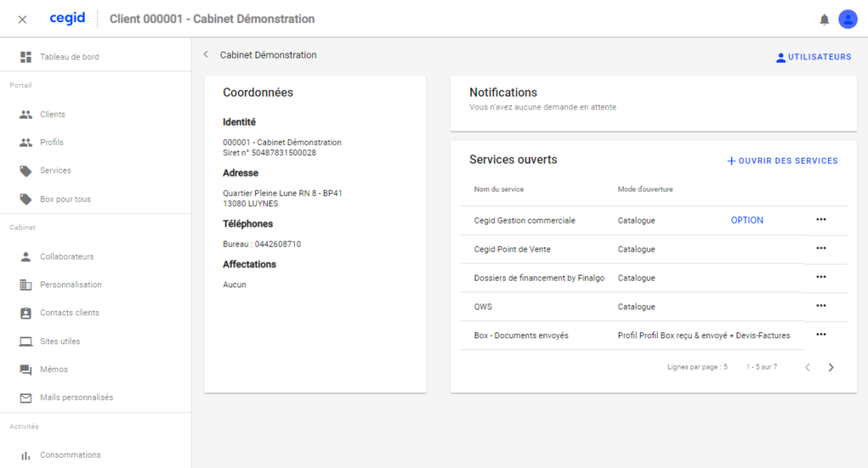Open options menu for Box - Documents envoyés
Image resolution: width=868 pixels, height=468 pixels.
pos(821,335)
